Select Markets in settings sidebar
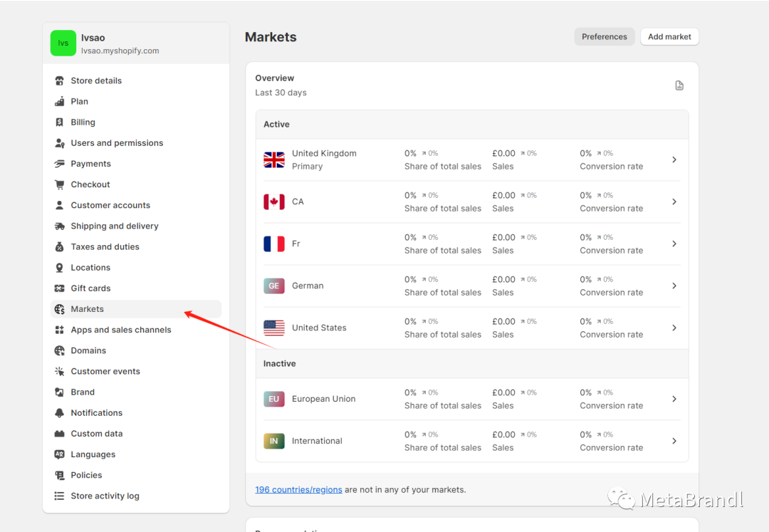This screenshot has height=532, width=769. (x=136, y=309)
